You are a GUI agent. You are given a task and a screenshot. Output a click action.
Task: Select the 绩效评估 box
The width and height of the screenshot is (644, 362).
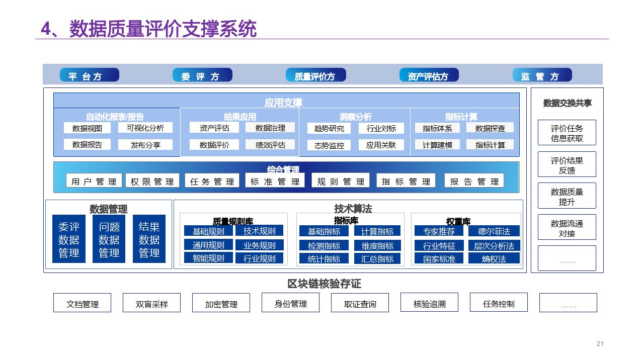pyautogui.click(x=270, y=145)
